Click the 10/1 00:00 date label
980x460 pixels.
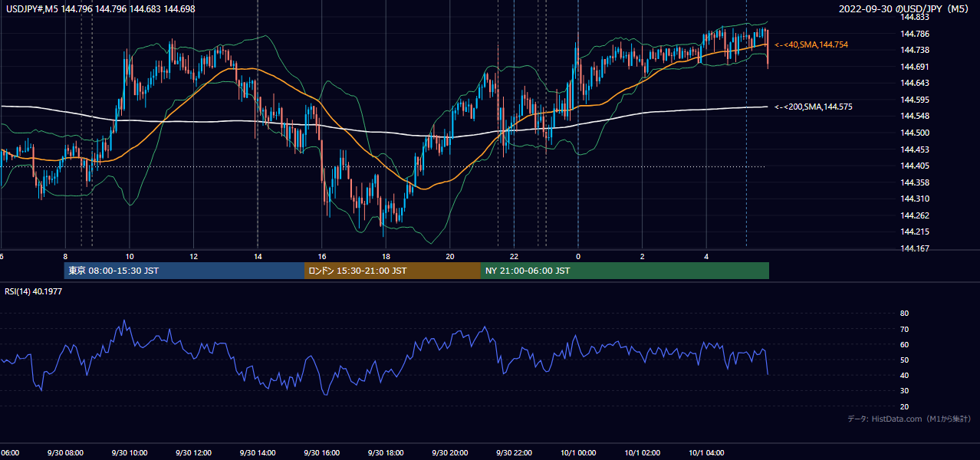pyautogui.click(x=577, y=452)
